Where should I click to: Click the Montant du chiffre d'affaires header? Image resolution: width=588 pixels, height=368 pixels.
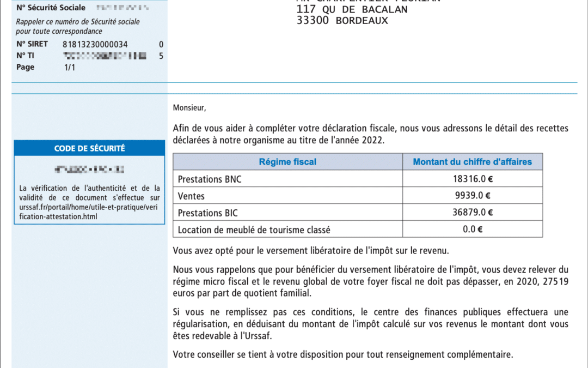472,162
